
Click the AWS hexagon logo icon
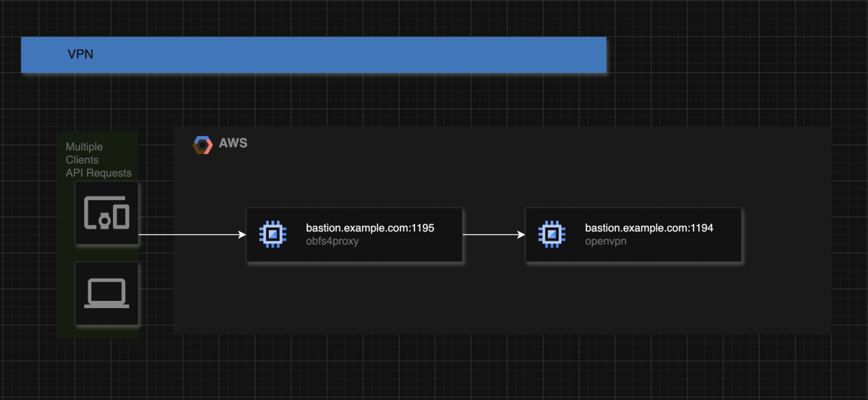(x=202, y=144)
